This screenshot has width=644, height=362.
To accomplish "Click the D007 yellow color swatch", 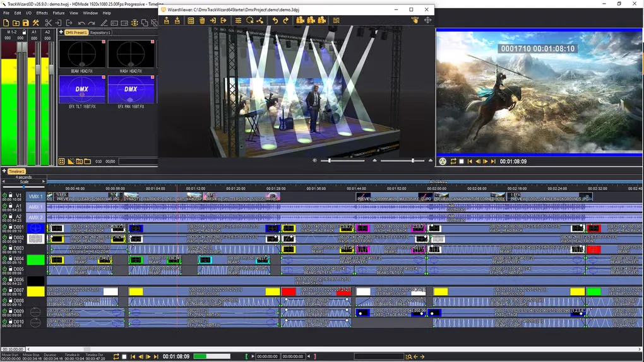I will pos(36,291).
